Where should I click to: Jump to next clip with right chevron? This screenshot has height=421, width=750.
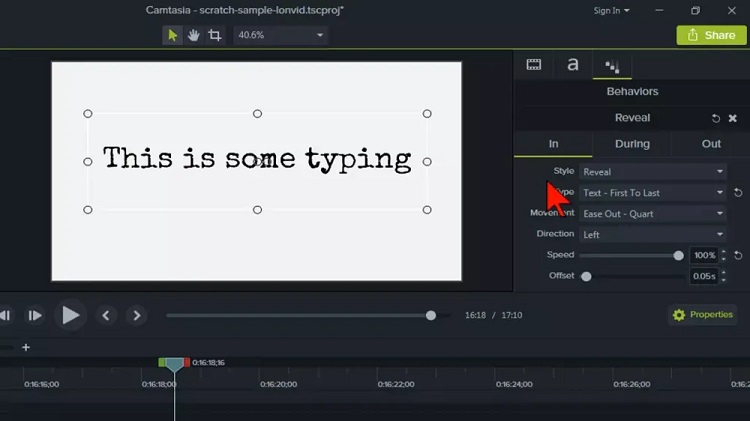click(137, 316)
